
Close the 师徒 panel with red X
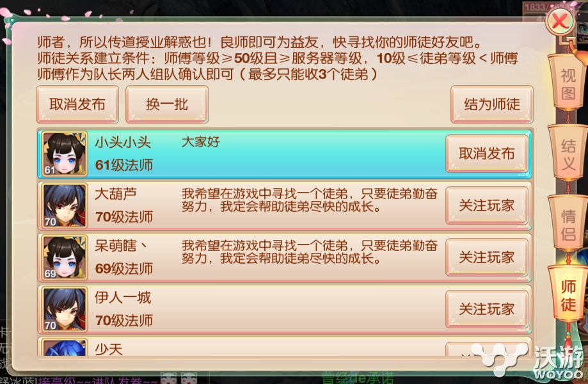[x=560, y=21]
